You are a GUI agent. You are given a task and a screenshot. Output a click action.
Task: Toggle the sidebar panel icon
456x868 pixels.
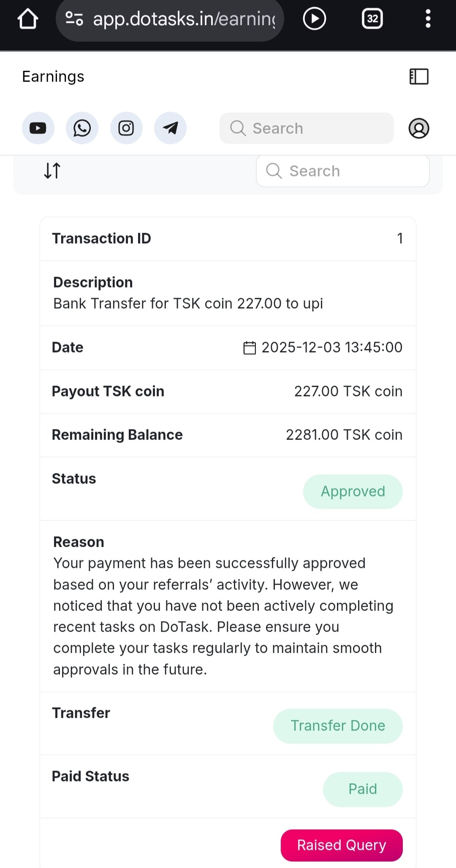click(419, 77)
